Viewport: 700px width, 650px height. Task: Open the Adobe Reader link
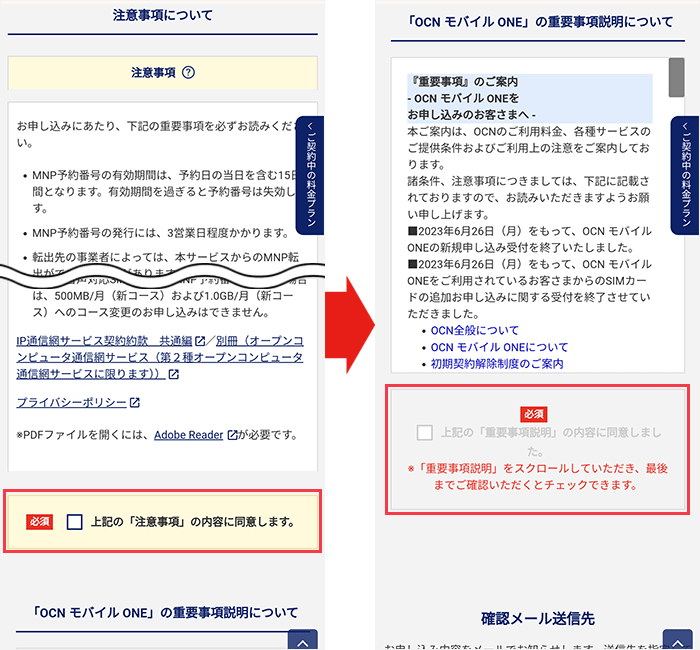click(x=188, y=435)
